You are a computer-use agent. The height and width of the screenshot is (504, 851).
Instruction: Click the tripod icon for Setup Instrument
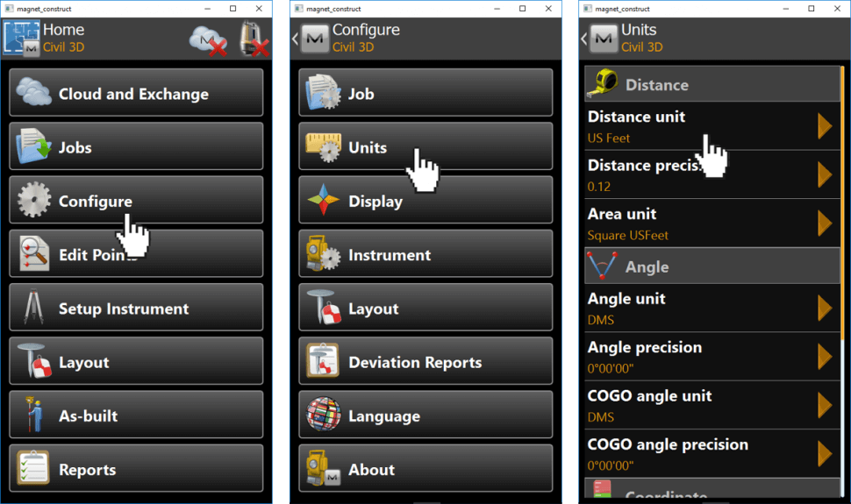tap(33, 307)
